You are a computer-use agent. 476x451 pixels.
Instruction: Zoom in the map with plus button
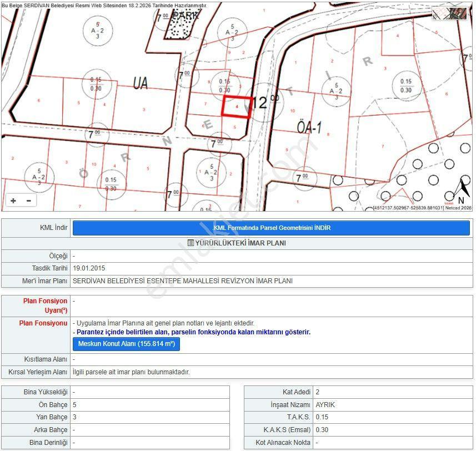click(13, 201)
